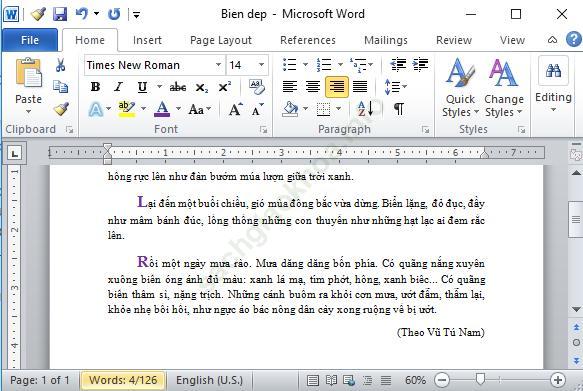Expand the Paste options arrow
This screenshot has width=583, height=391.
point(29,112)
